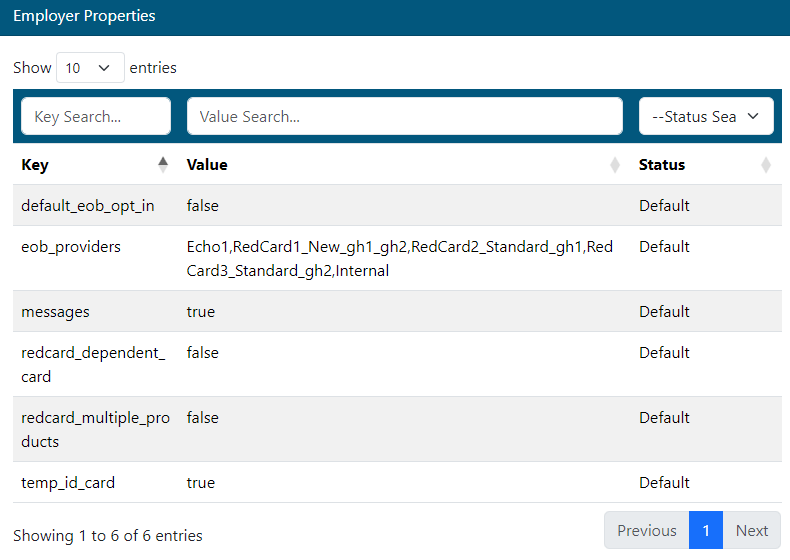This screenshot has height=560, width=790.
Task: Sort table by Value column header
Action: click(207, 165)
